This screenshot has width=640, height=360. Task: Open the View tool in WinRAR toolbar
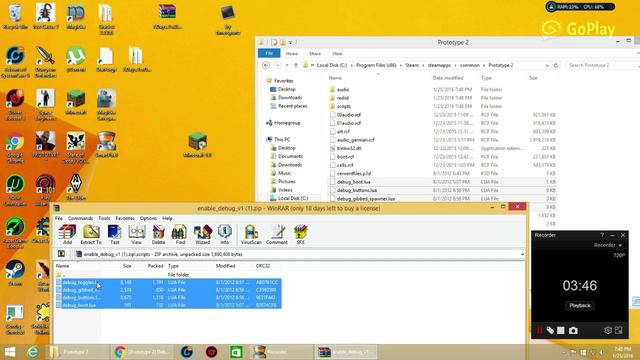[137, 235]
